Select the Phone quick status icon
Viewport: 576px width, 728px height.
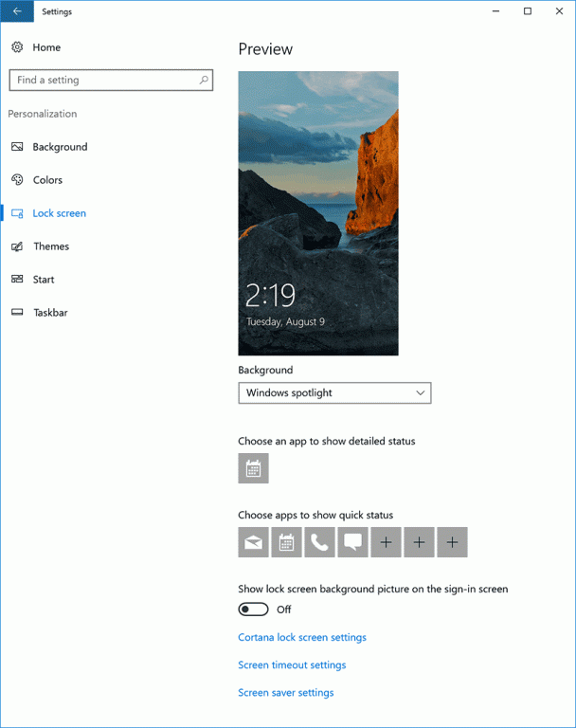coord(319,542)
